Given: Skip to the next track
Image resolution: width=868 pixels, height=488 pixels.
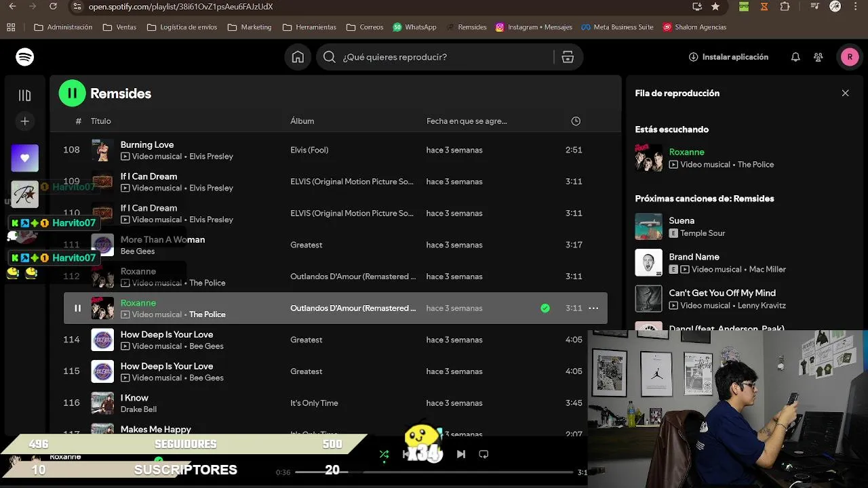Looking at the screenshot, I should pos(461,454).
